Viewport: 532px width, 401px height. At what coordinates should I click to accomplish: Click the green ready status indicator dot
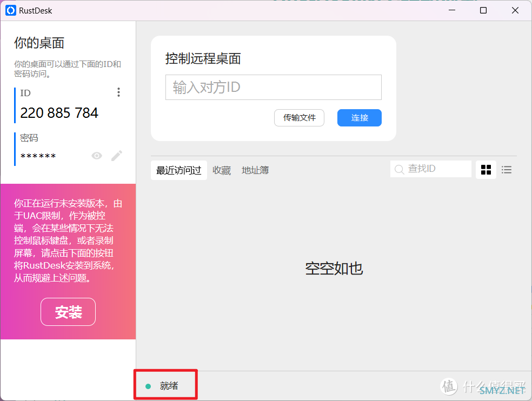(x=148, y=386)
